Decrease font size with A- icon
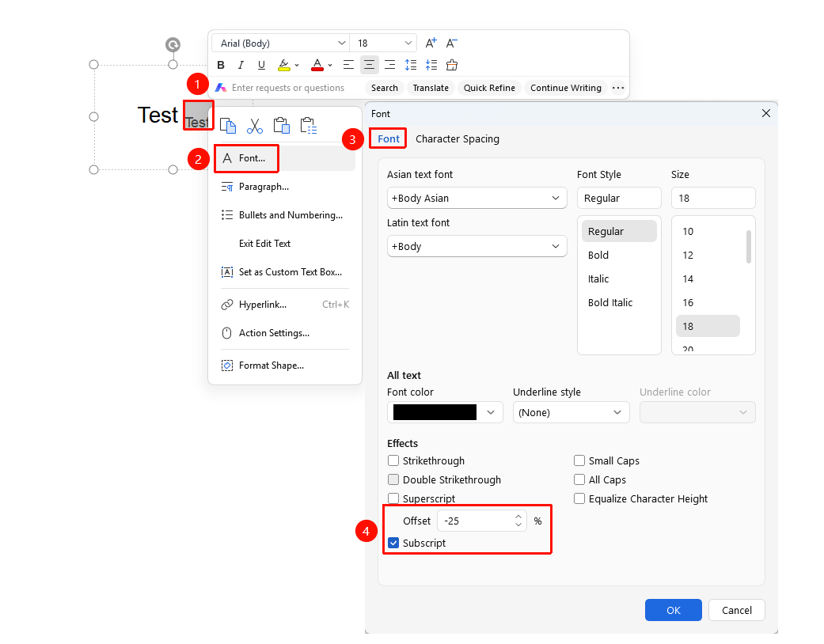The width and height of the screenshot is (824, 644). tap(452, 43)
